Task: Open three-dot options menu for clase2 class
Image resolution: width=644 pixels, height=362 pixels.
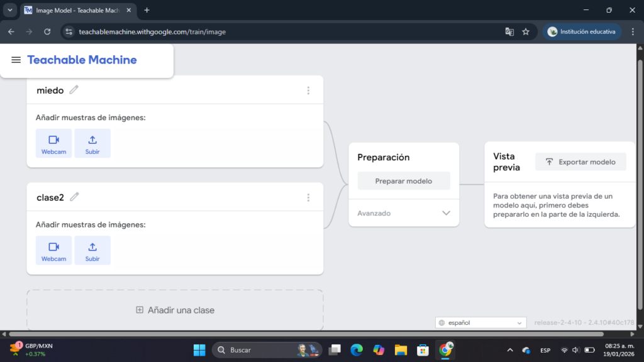Action: [308, 197]
